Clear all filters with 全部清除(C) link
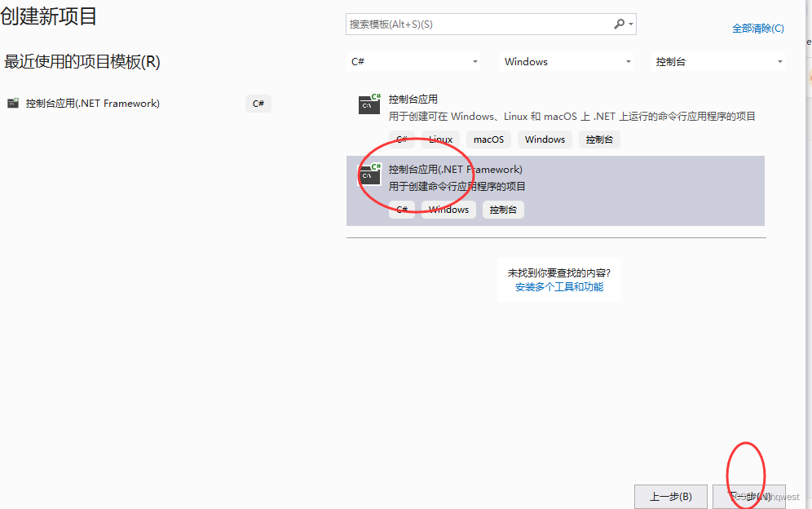Screen dimensions: 812x509 pyautogui.click(x=757, y=29)
